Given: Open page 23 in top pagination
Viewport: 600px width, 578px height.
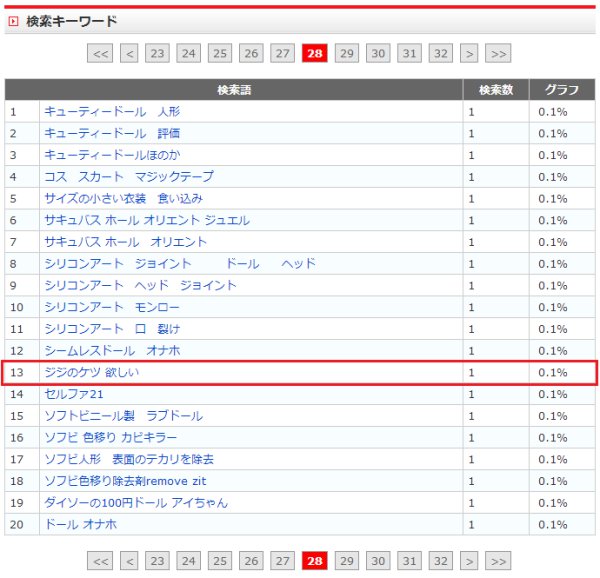Looking at the screenshot, I should click(157, 53).
